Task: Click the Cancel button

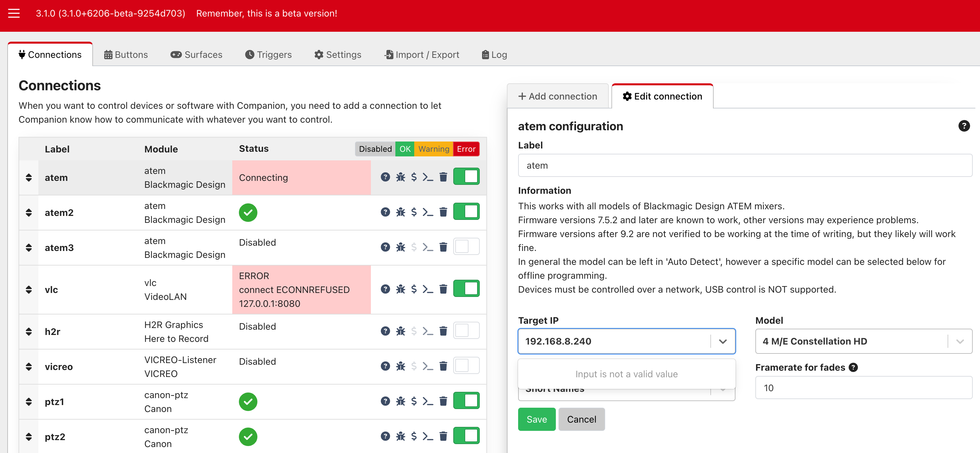Action: point(581,419)
